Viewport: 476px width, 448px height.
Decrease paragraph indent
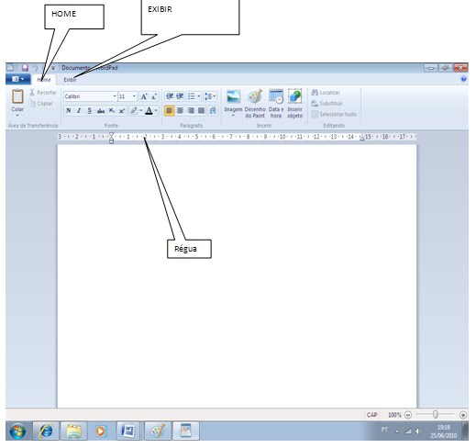[x=170, y=96]
